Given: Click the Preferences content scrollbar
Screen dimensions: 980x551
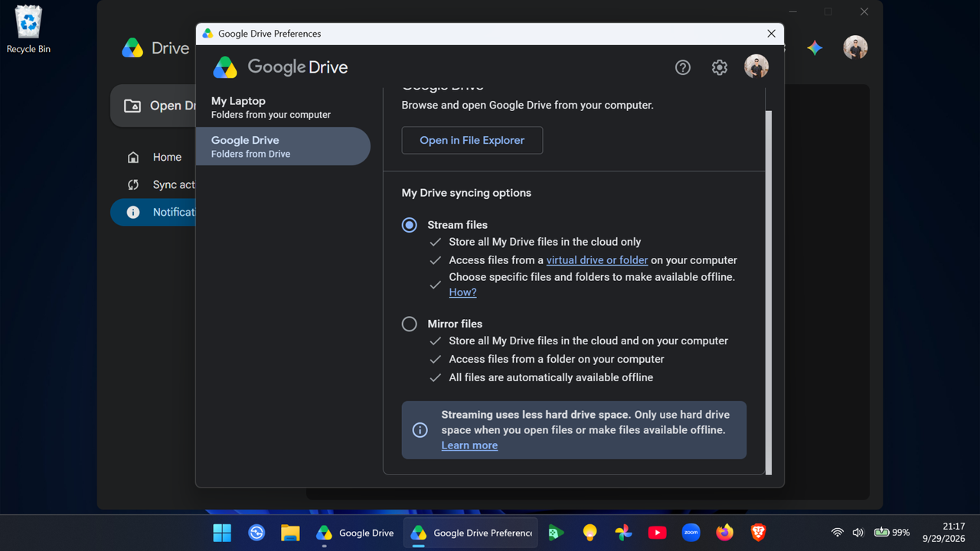Looking at the screenshot, I should point(769,291).
